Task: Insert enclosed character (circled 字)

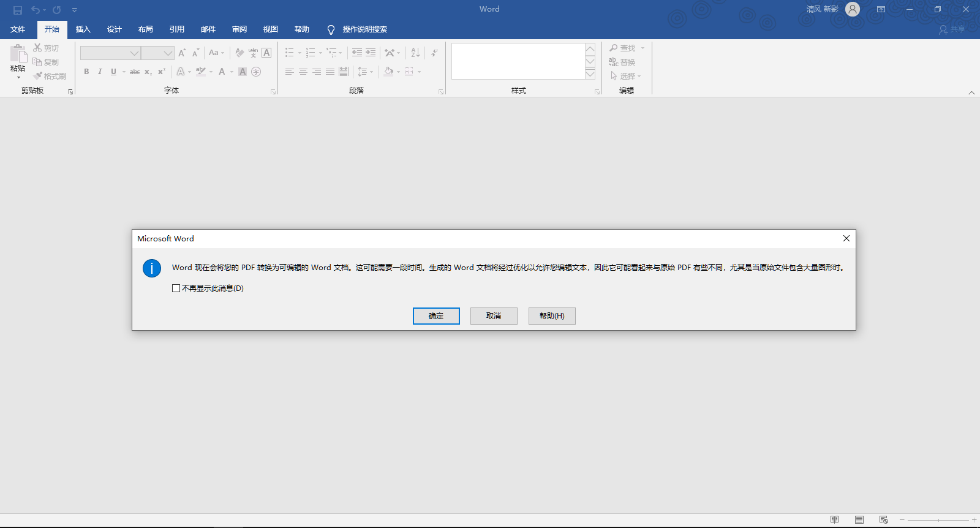Action: (256, 72)
